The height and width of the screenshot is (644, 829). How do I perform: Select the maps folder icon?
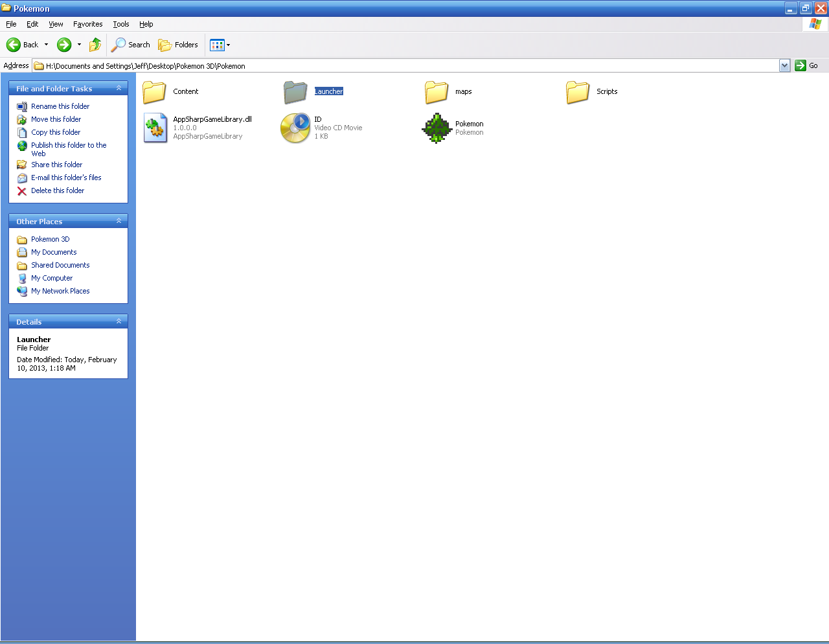tap(437, 92)
